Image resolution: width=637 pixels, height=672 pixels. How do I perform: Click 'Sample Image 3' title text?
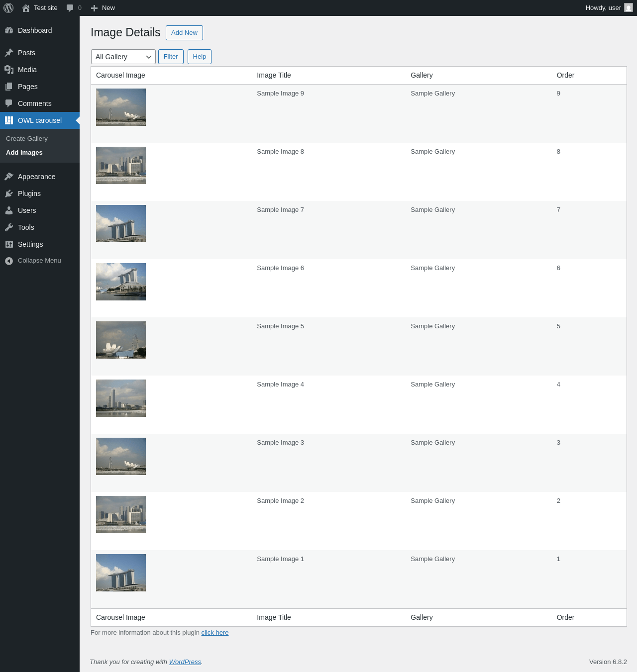pyautogui.click(x=280, y=443)
